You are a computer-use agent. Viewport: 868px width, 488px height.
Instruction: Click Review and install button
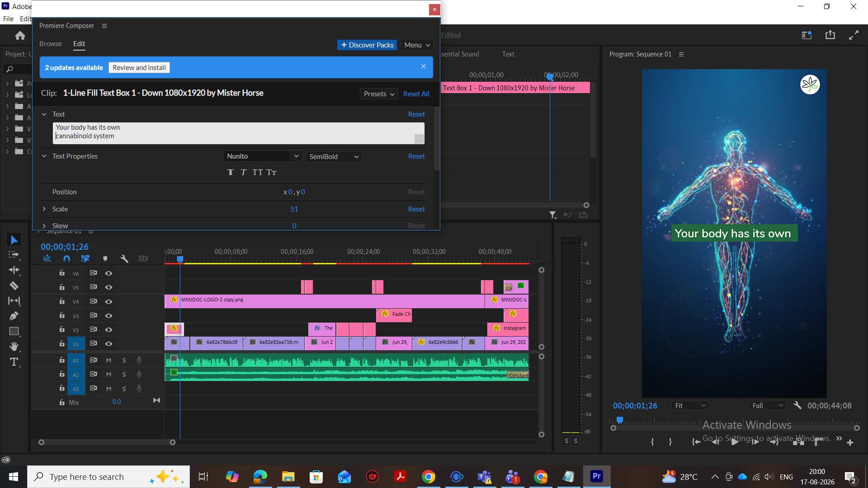tap(139, 68)
